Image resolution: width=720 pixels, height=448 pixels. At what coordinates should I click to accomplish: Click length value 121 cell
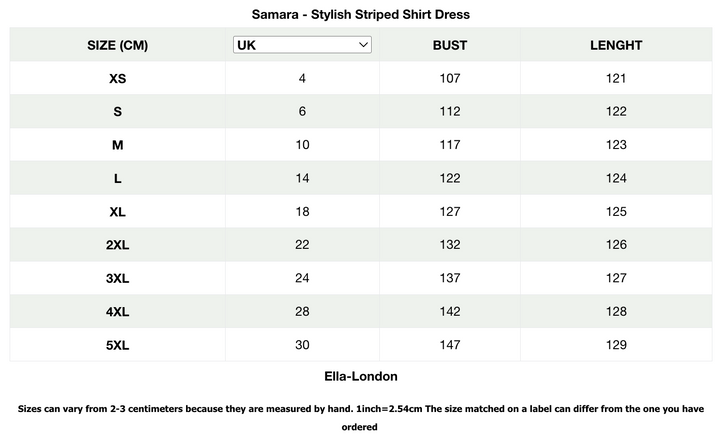(x=616, y=78)
